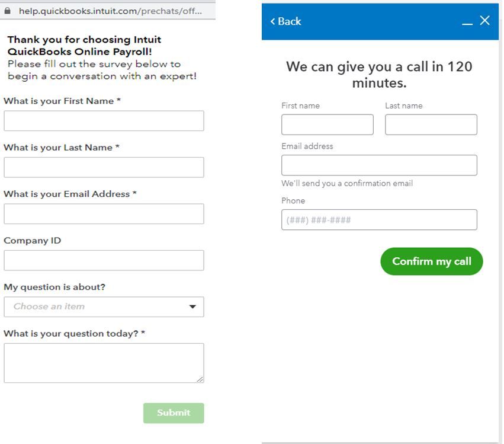Click the Company ID input box
504x444 pixels.
(x=104, y=260)
